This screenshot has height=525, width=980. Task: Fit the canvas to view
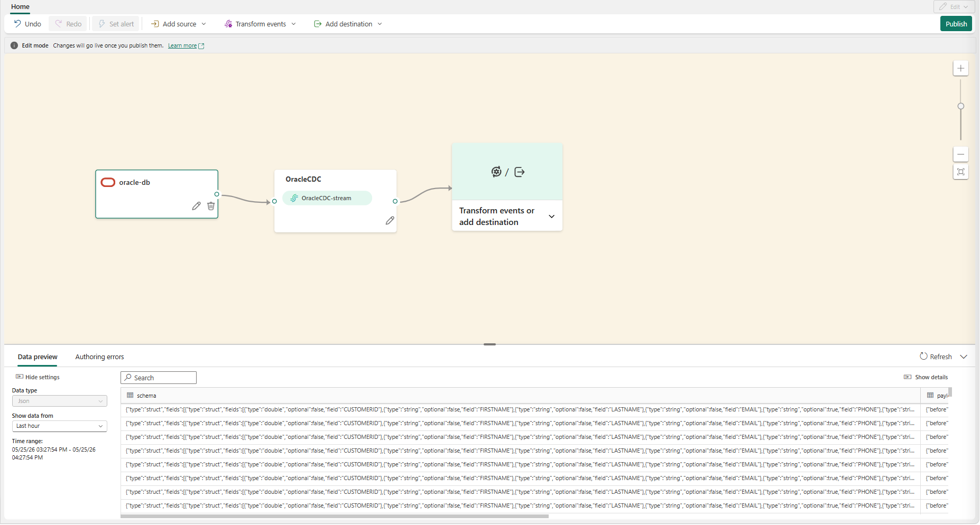click(x=961, y=172)
